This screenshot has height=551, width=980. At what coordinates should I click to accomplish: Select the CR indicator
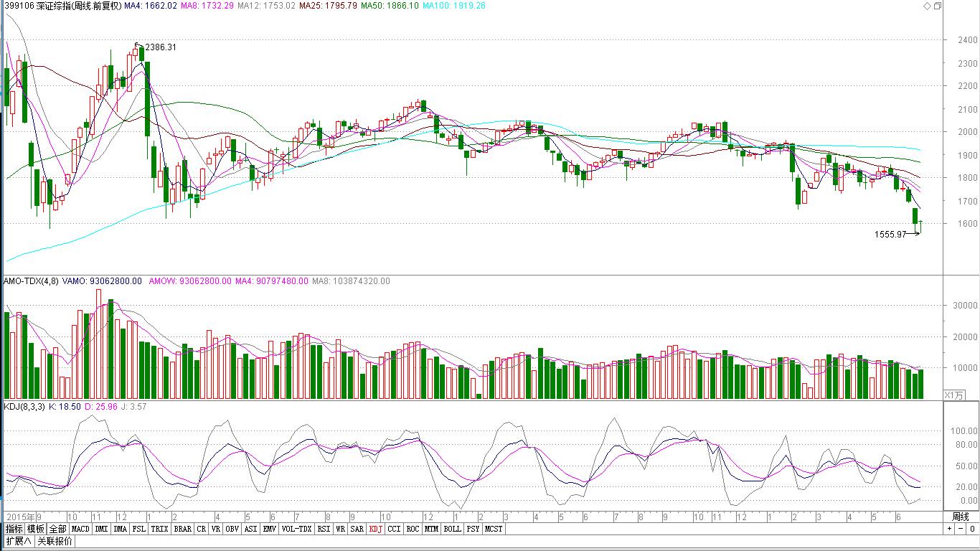pyautogui.click(x=202, y=529)
